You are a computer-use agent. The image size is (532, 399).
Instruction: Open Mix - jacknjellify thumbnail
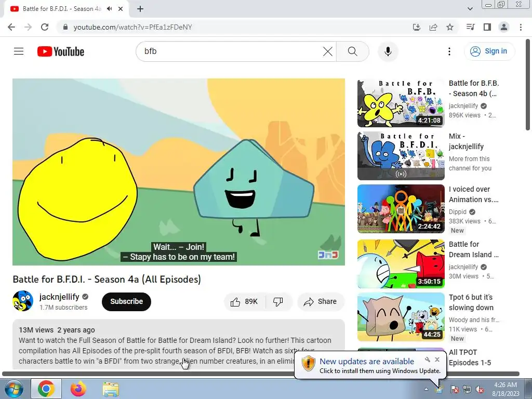401,156
